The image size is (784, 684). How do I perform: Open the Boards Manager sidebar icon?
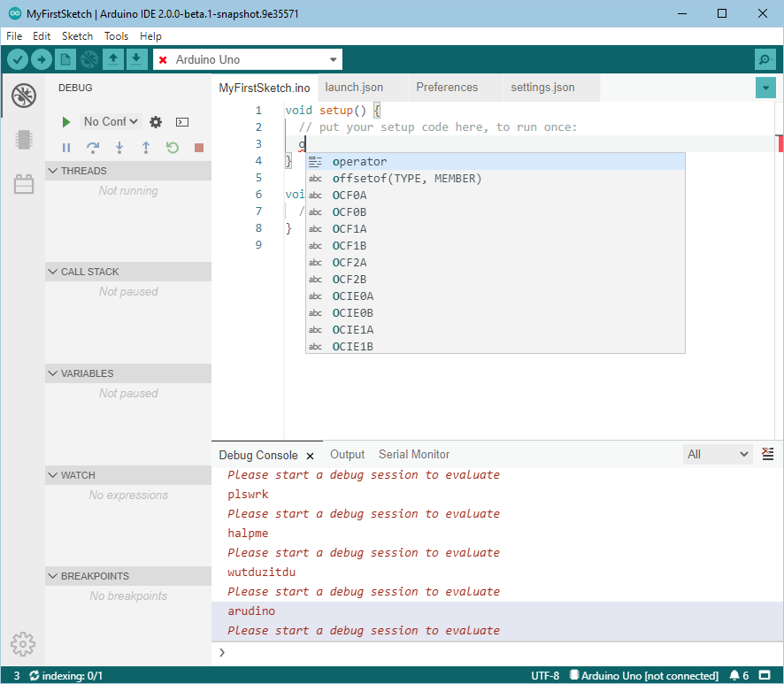click(x=24, y=140)
